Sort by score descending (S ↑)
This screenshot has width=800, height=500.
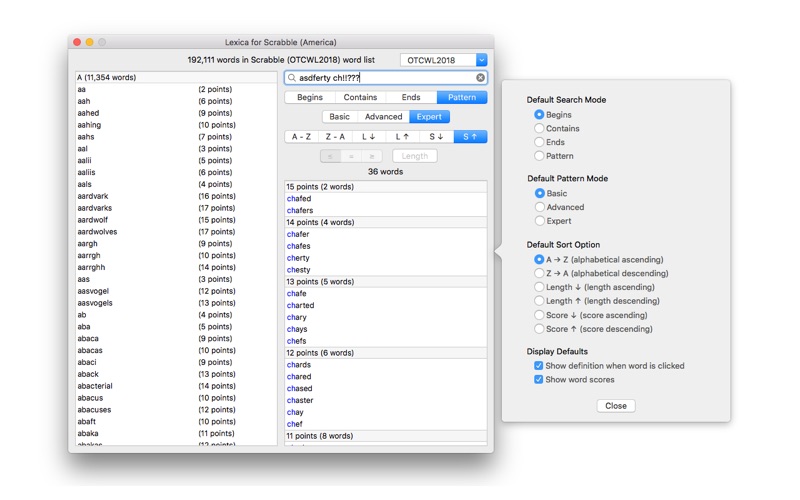470,137
